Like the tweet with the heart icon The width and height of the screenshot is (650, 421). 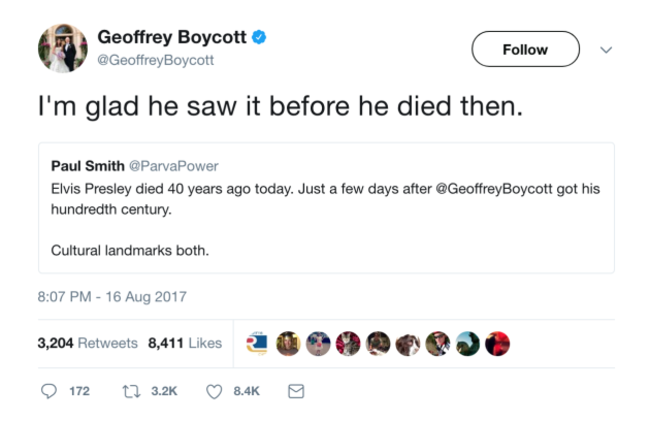click(x=213, y=391)
